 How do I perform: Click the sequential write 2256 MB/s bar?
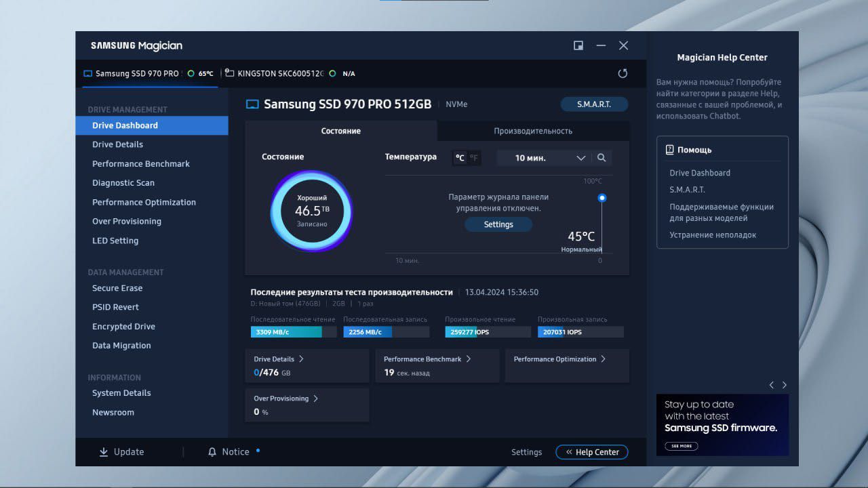[x=387, y=332]
